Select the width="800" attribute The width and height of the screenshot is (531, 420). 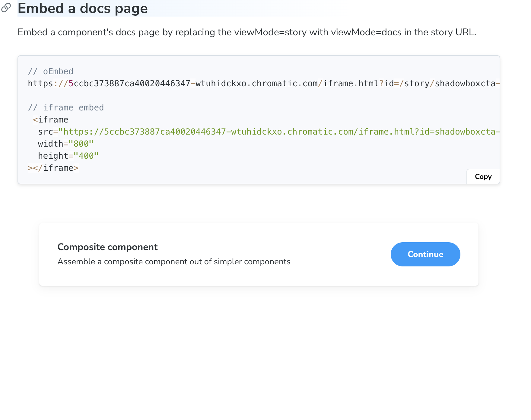(65, 144)
